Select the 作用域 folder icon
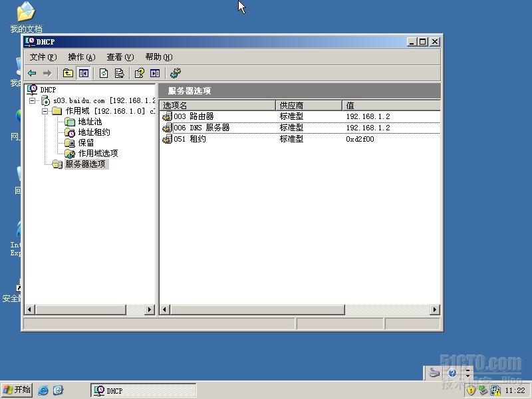Screen dimensions: 532x399 click(57, 111)
